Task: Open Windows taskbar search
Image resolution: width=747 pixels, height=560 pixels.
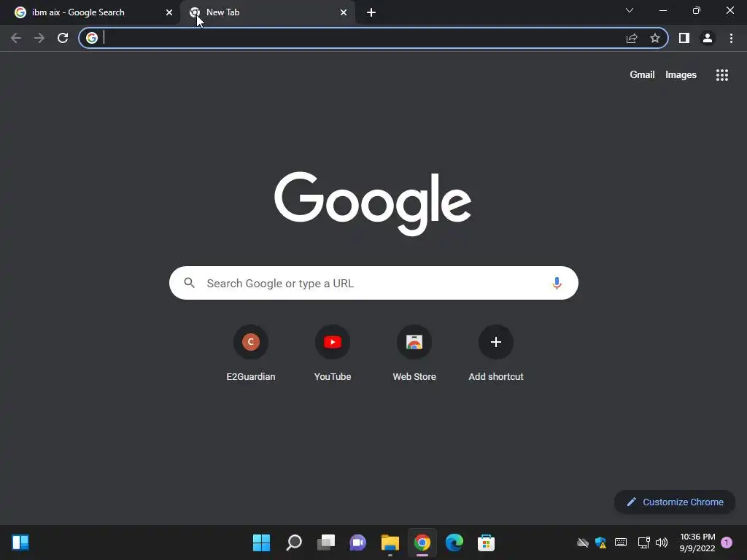Action: (294, 542)
